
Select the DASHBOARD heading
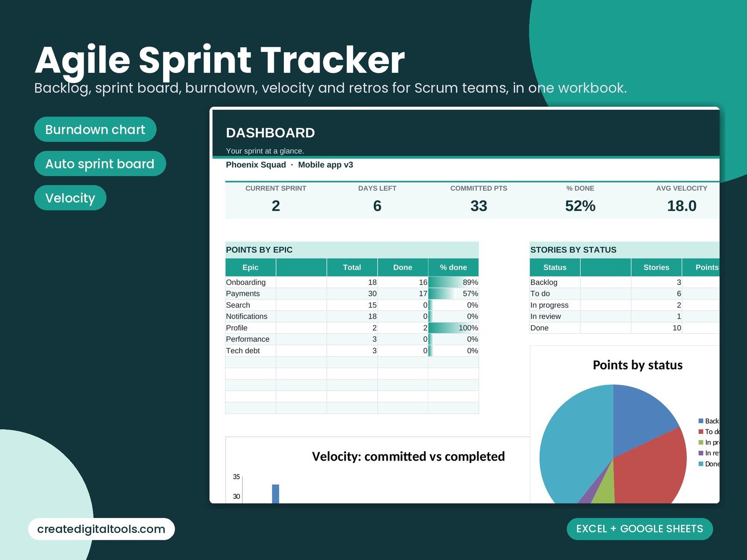270,133
